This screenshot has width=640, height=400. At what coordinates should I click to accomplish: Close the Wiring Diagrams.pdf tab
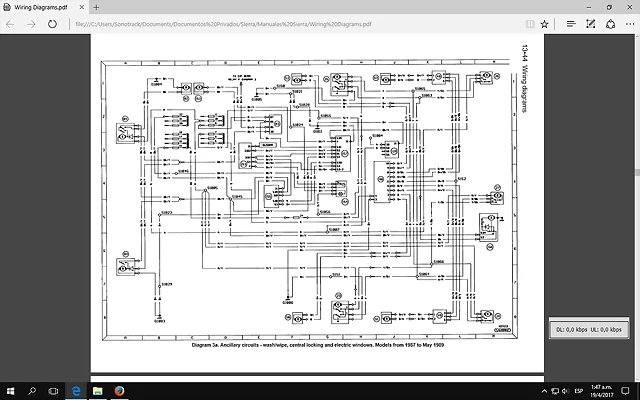(x=82, y=7)
